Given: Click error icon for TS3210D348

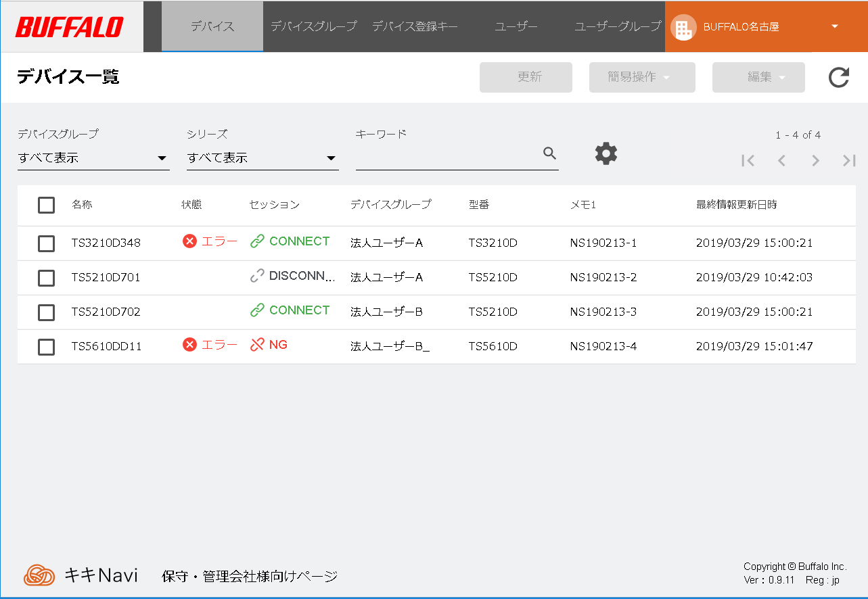Looking at the screenshot, I should [189, 241].
